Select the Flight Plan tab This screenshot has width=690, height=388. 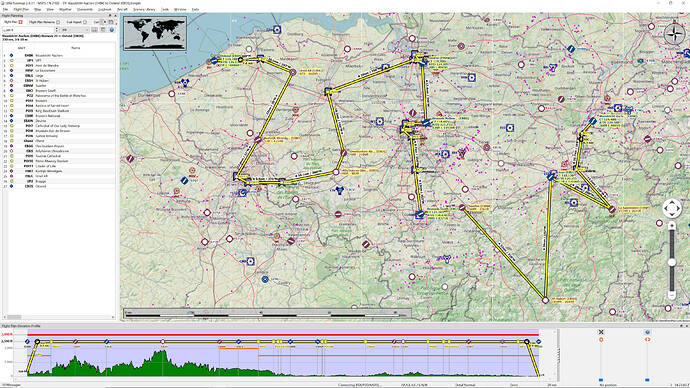pos(13,22)
